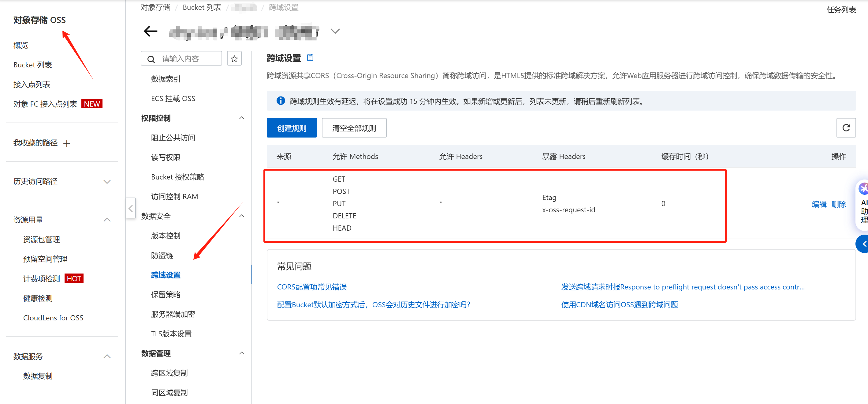Click the Bucket 列表 breadcrumb
868x404 pixels.
click(x=202, y=7)
